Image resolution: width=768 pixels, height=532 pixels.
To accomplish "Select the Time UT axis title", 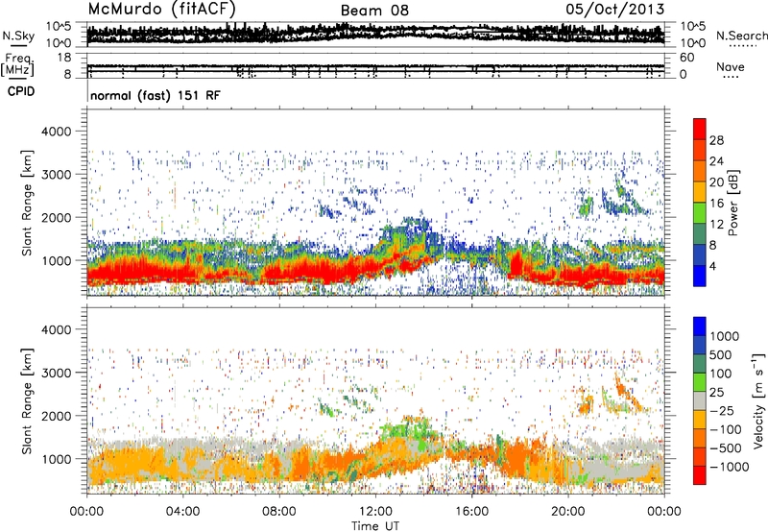I will pos(375,525).
